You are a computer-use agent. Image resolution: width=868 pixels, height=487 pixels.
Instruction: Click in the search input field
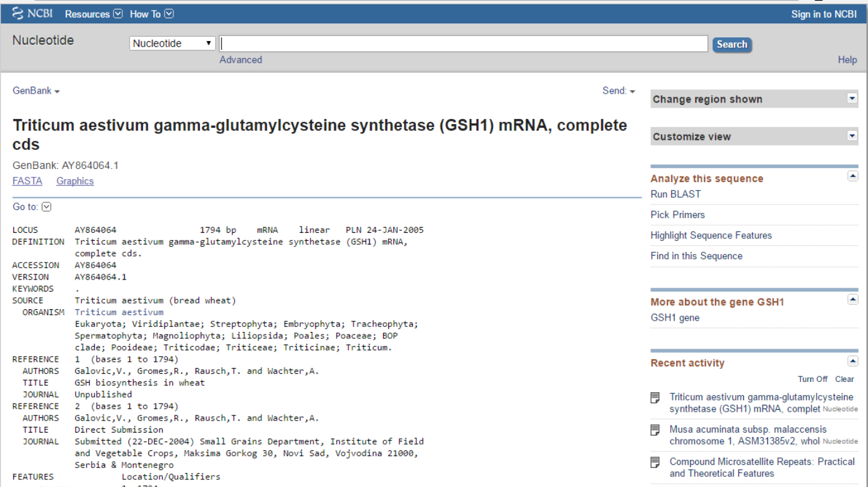463,44
